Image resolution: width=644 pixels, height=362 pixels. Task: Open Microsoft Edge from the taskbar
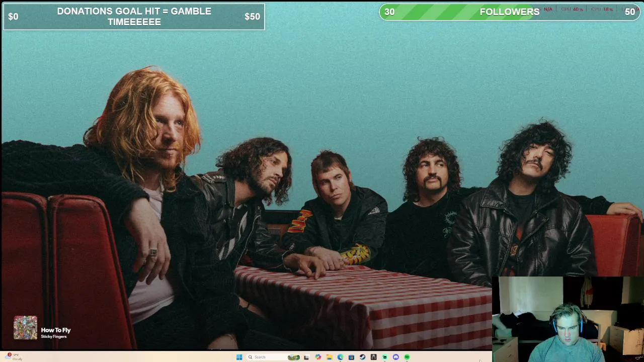pos(340,357)
